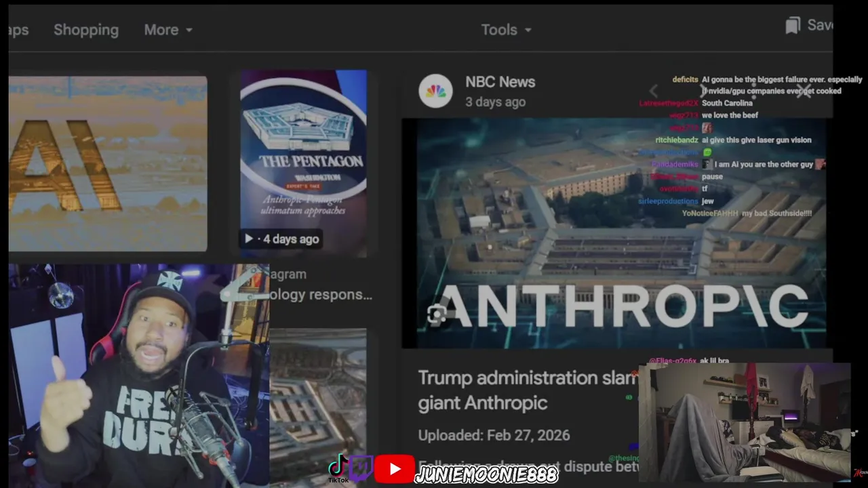Open the Shopping search tab

pos(86,30)
